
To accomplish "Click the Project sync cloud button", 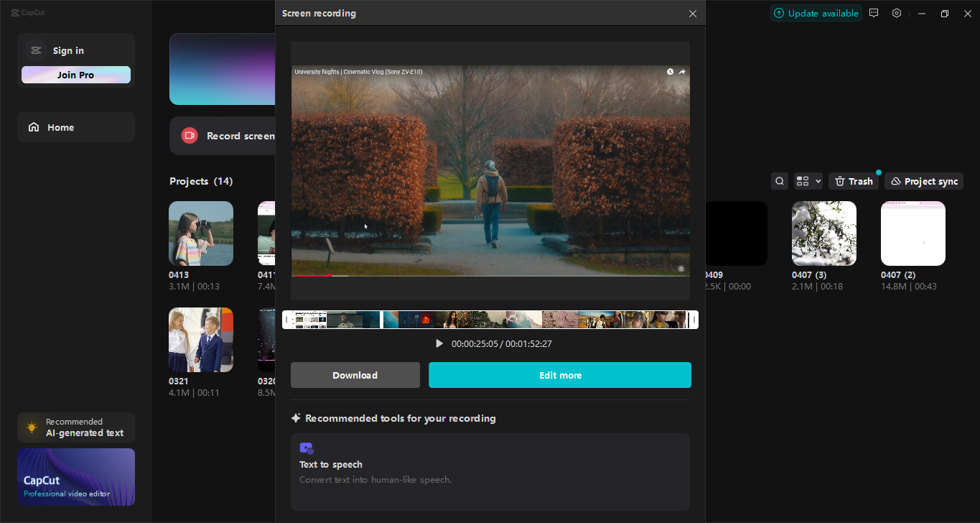I will click(x=923, y=181).
